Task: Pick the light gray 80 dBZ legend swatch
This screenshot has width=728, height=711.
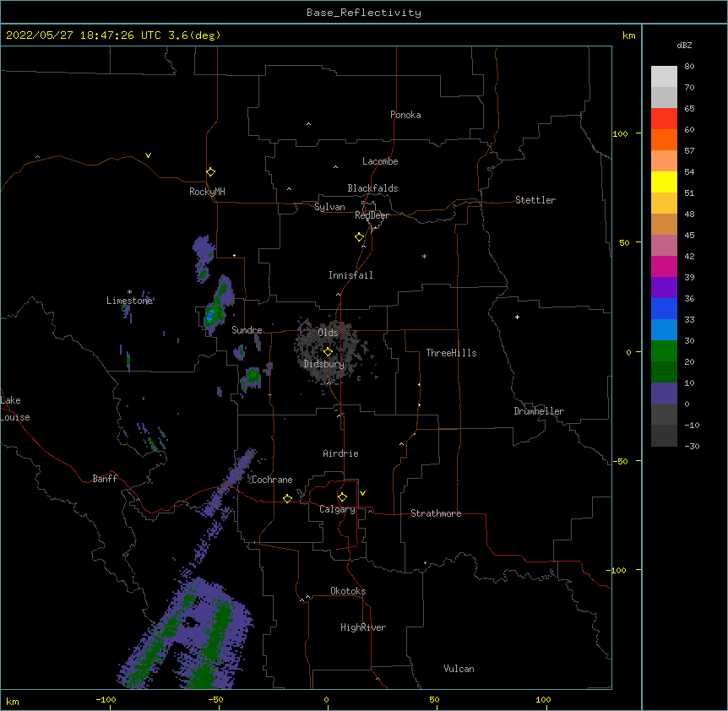Action: tap(664, 77)
